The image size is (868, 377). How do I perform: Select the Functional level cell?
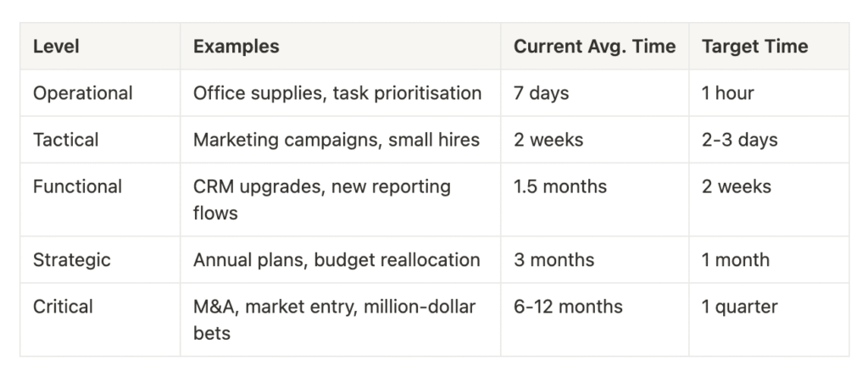pyautogui.click(x=100, y=199)
